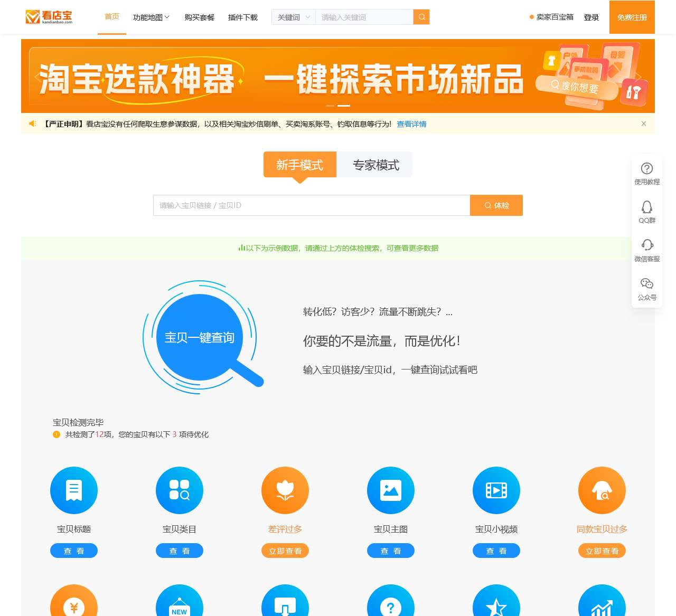Click the 免费注册 button

click(x=632, y=17)
